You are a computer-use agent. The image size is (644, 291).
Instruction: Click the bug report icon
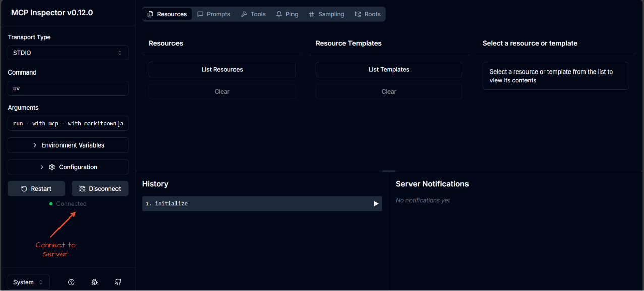(94, 282)
